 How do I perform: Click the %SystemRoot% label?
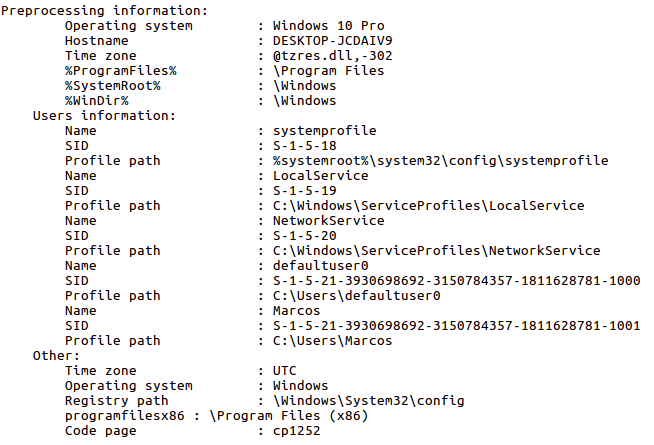[112, 85]
